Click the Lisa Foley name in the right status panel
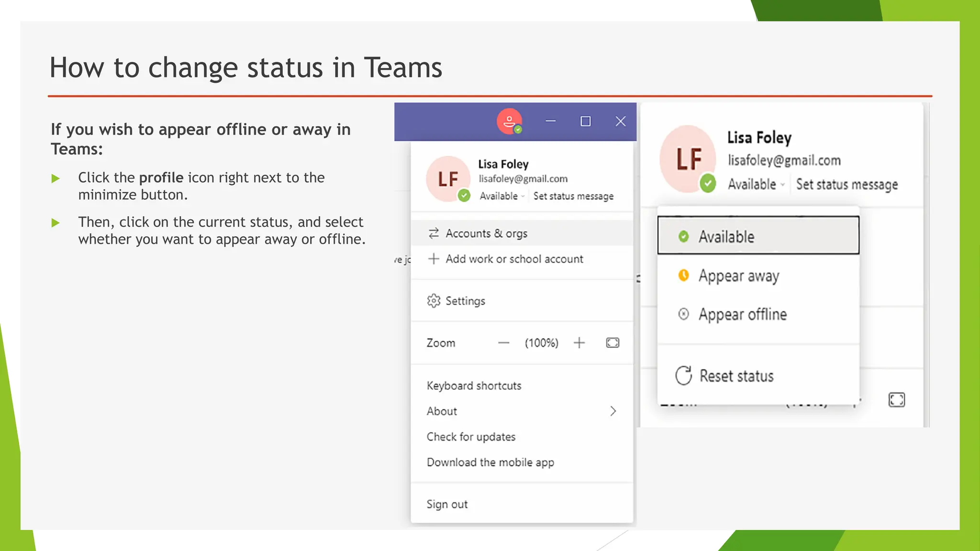Screen dimensions: 980x551 click(x=759, y=138)
